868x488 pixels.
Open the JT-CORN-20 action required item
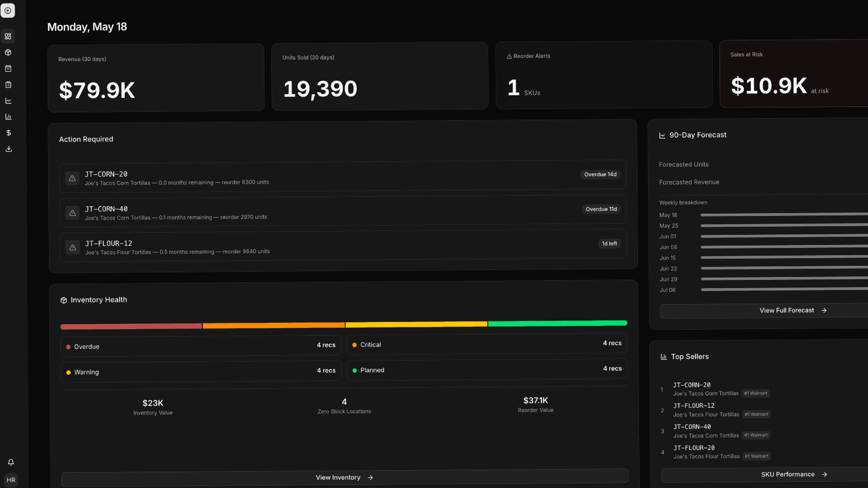(x=343, y=176)
